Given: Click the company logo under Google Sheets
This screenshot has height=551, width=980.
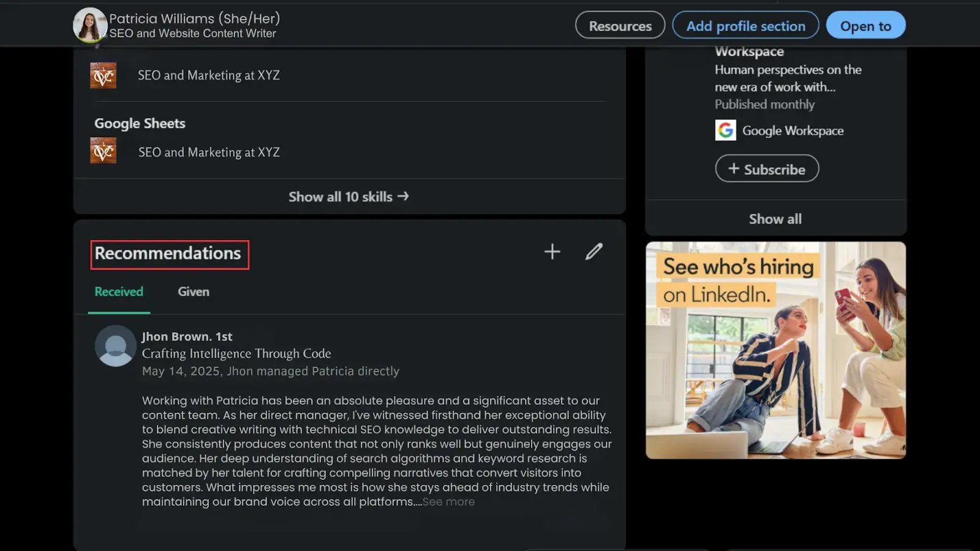Looking at the screenshot, I should (x=103, y=151).
